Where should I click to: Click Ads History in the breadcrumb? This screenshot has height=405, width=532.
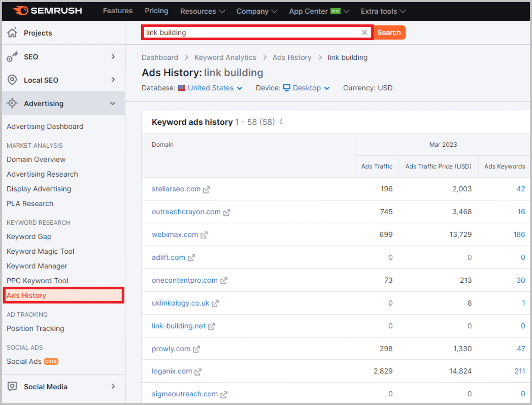point(292,57)
